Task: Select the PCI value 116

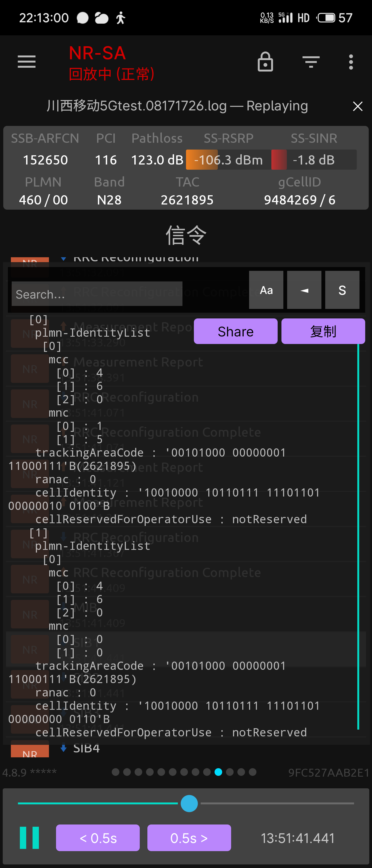Action: click(106, 160)
